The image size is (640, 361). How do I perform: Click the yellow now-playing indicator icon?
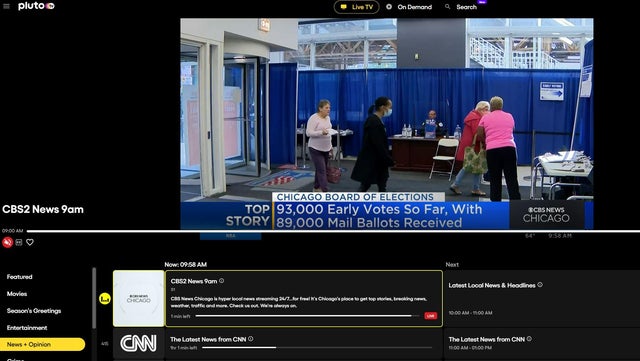[x=105, y=299]
